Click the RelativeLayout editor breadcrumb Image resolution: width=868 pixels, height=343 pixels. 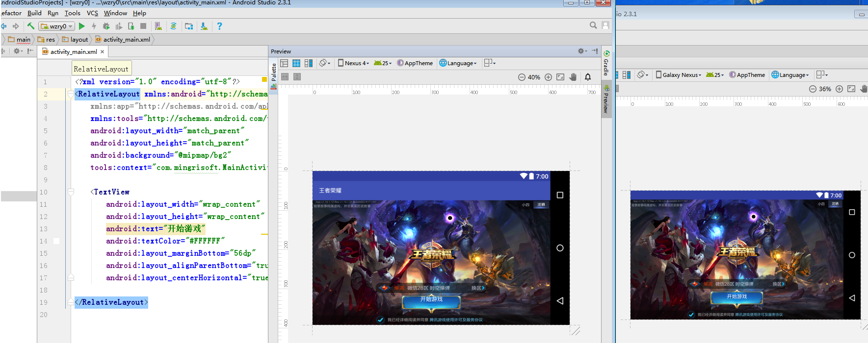(x=101, y=69)
